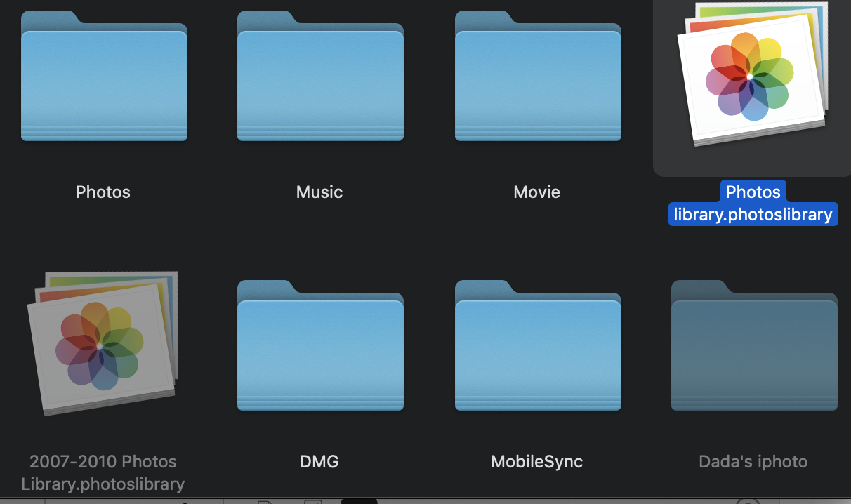Click the highlighted "Photos library.photoslibrary" name
This screenshot has width=851, height=504.
(x=753, y=203)
